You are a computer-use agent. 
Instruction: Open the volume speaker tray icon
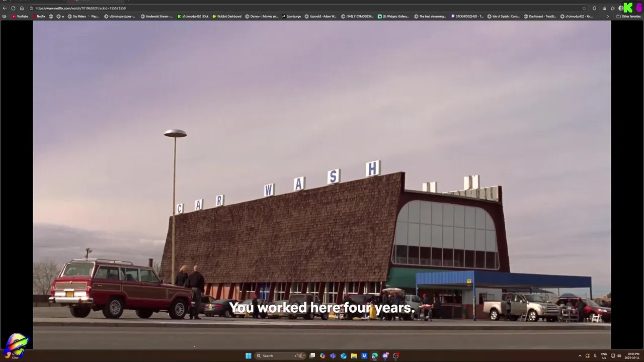(619, 356)
